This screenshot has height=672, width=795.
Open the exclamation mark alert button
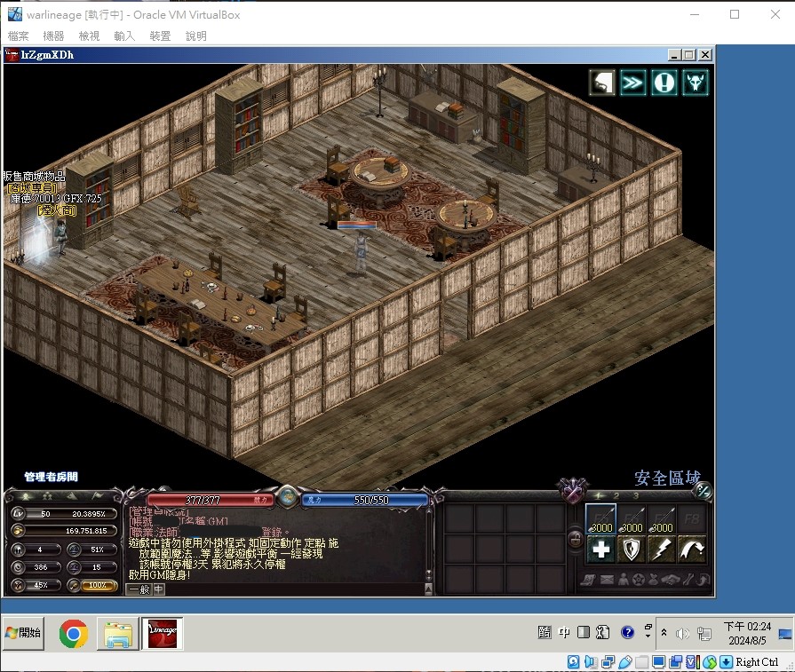(664, 82)
